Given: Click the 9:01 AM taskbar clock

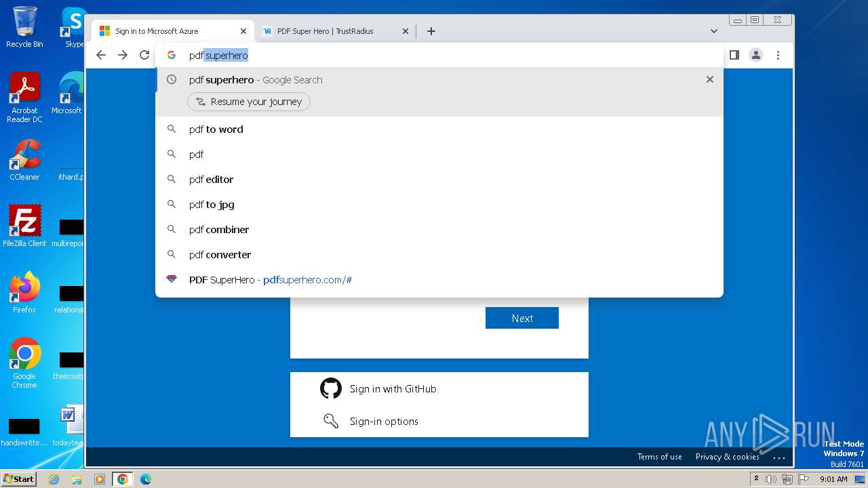Looking at the screenshot, I should [833, 479].
